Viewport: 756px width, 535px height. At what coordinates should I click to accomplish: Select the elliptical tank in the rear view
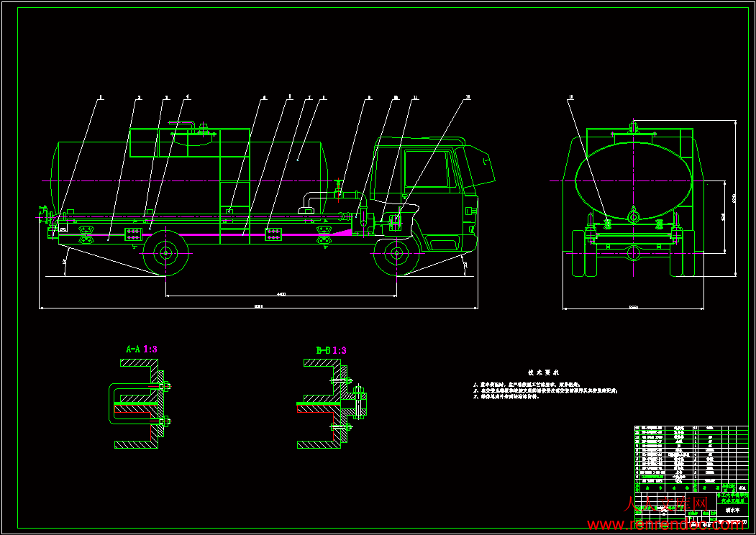pyautogui.click(x=634, y=180)
